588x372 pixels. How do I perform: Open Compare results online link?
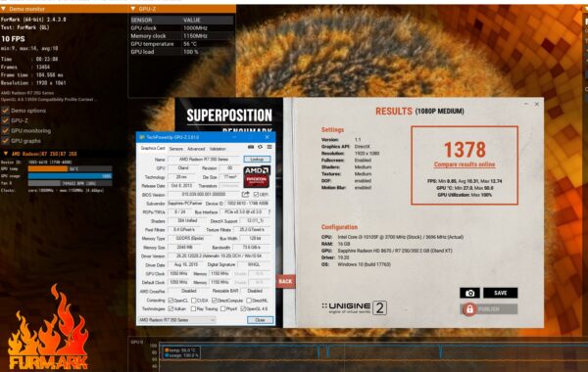coord(465,164)
